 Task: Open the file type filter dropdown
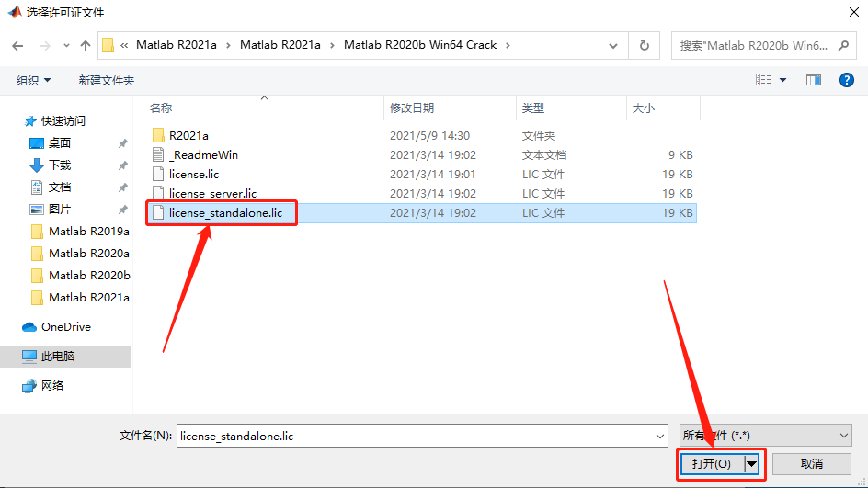[x=766, y=436]
